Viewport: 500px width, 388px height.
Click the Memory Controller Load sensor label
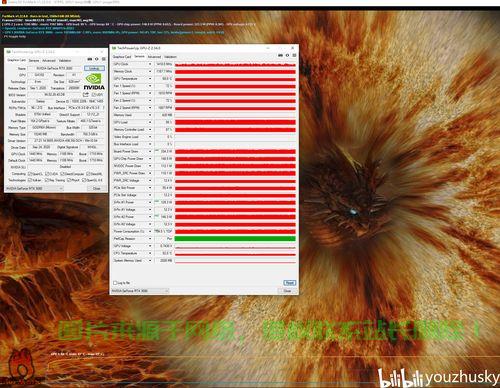(x=129, y=130)
